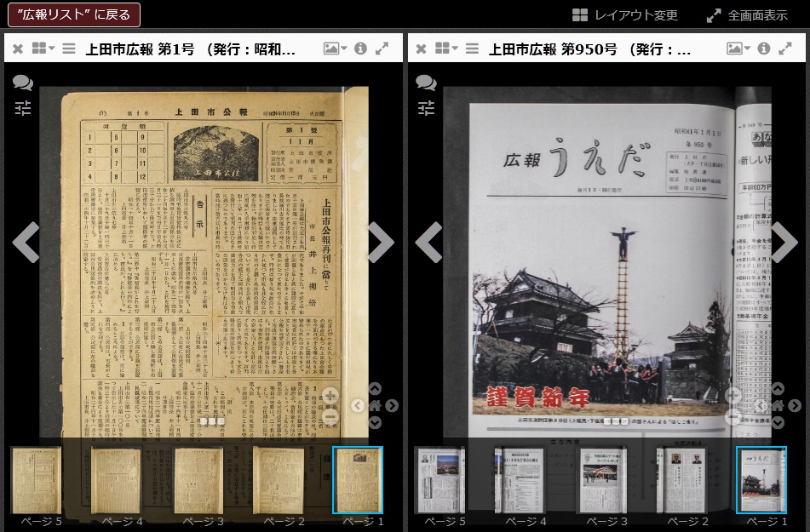This screenshot has width=810, height=532.
Task: Reset 第1号 view to home
Action: pos(375,405)
